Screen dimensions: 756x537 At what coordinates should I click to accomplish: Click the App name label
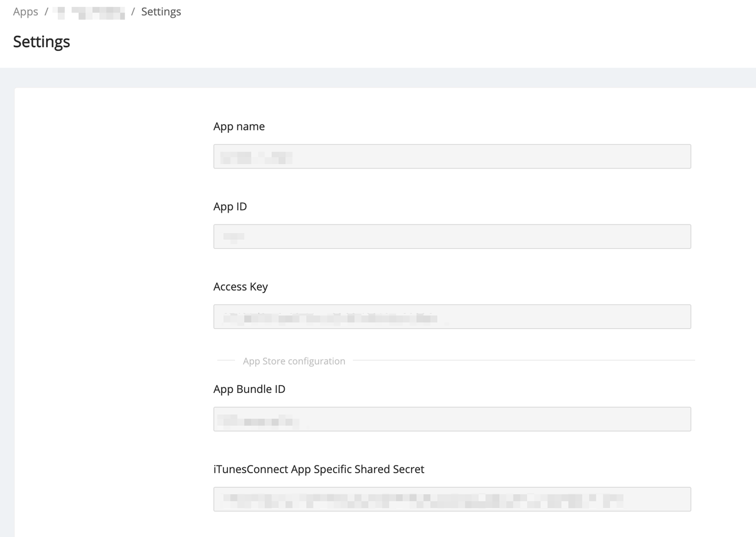[239, 126]
